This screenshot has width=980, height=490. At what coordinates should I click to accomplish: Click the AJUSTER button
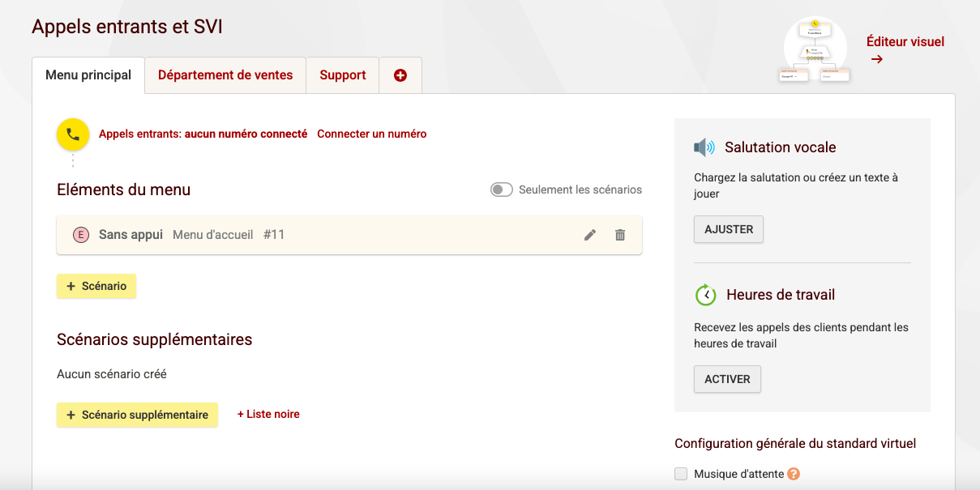click(729, 229)
